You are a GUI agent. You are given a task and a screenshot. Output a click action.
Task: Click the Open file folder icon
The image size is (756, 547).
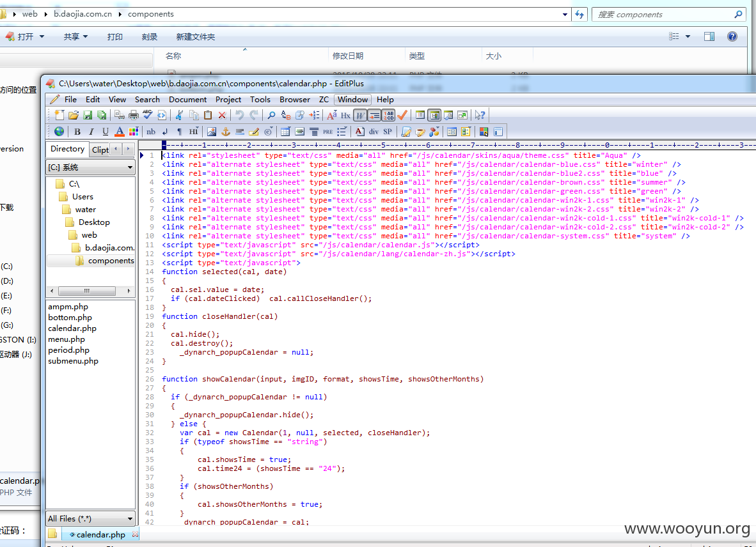pos(74,115)
